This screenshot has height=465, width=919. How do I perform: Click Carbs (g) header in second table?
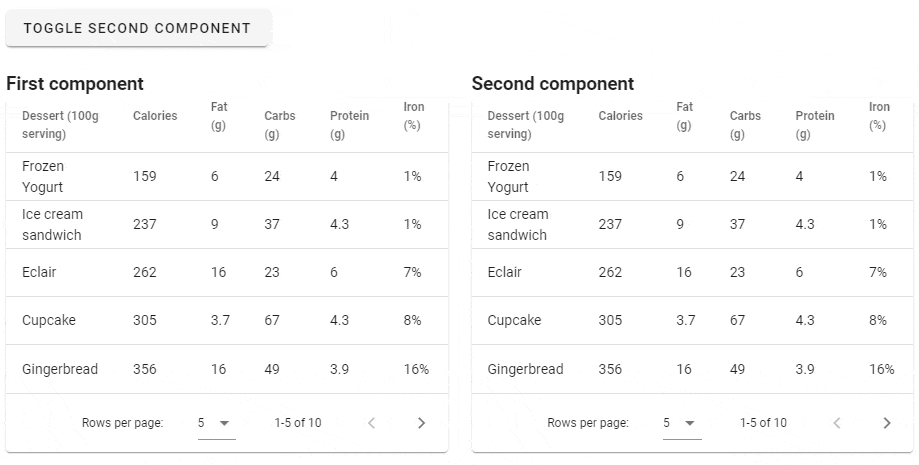745,125
